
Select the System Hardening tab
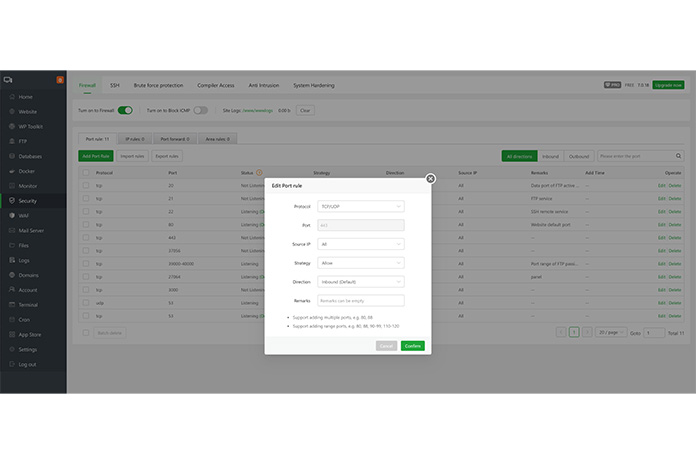pyautogui.click(x=315, y=86)
